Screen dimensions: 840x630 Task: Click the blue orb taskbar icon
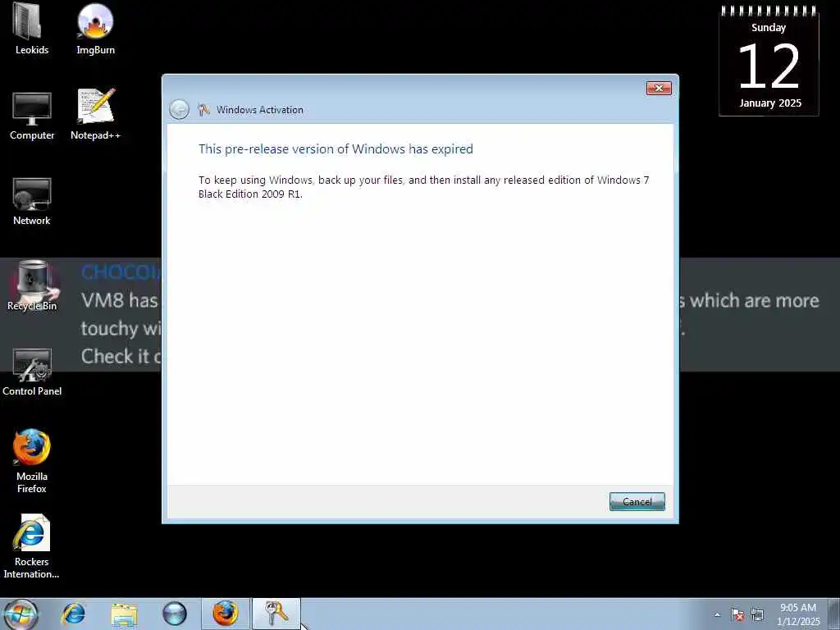[x=175, y=614]
